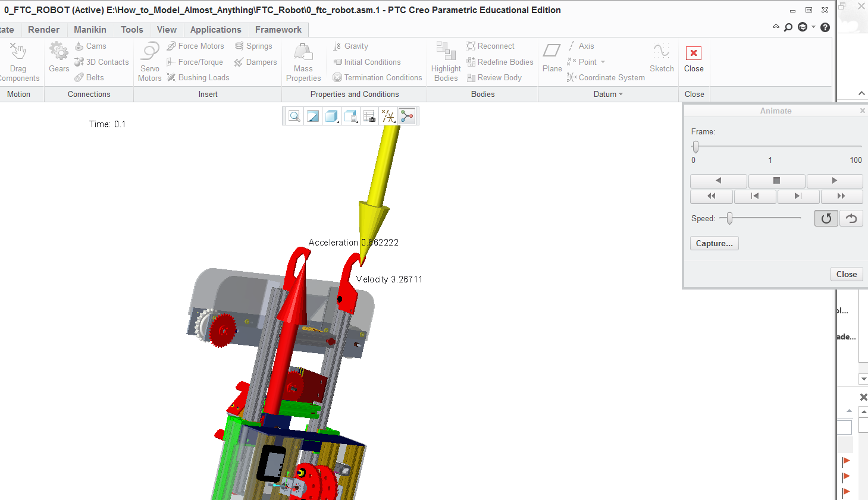Open the Manikin tab

[x=90, y=30]
